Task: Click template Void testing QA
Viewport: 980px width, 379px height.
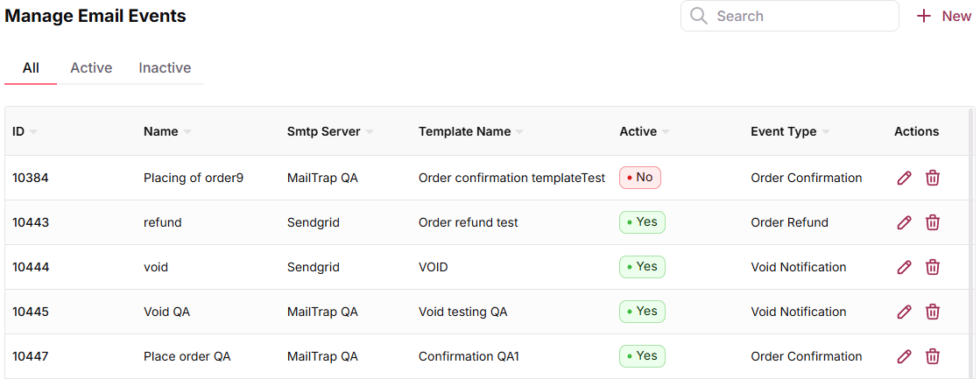Action: click(463, 312)
